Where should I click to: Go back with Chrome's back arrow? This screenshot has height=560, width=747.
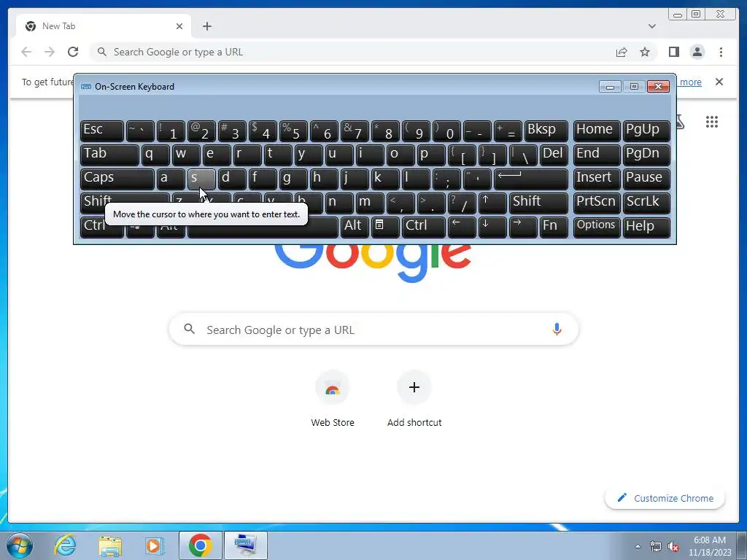27,52
